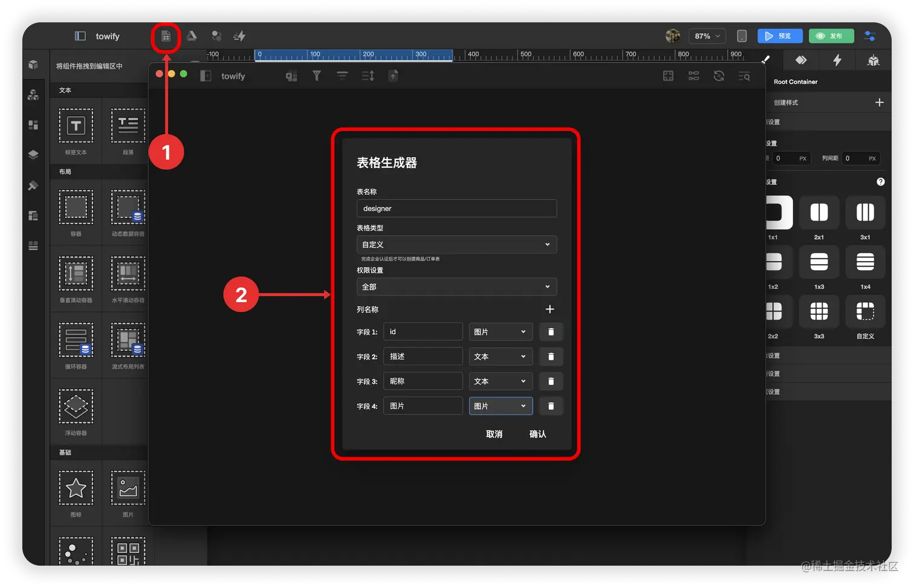Open the 表格类型 dropdown showing 自定义

point(456,245)
